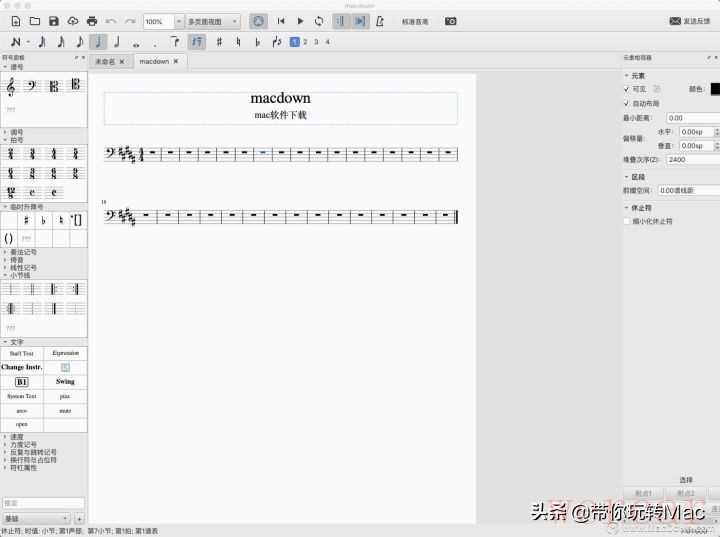Toggle the loop playback icon
720x537 pixels.
pyautogui.click(x=318, y=21)
